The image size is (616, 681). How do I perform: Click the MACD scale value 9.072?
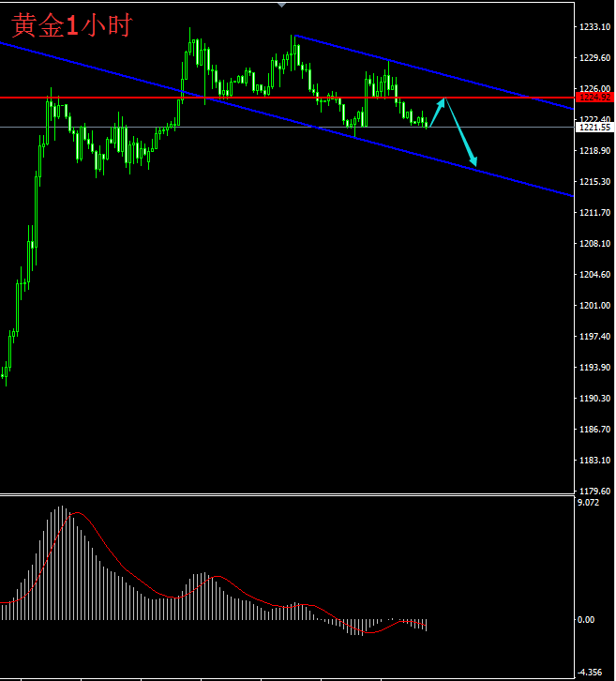coord(589,503)
